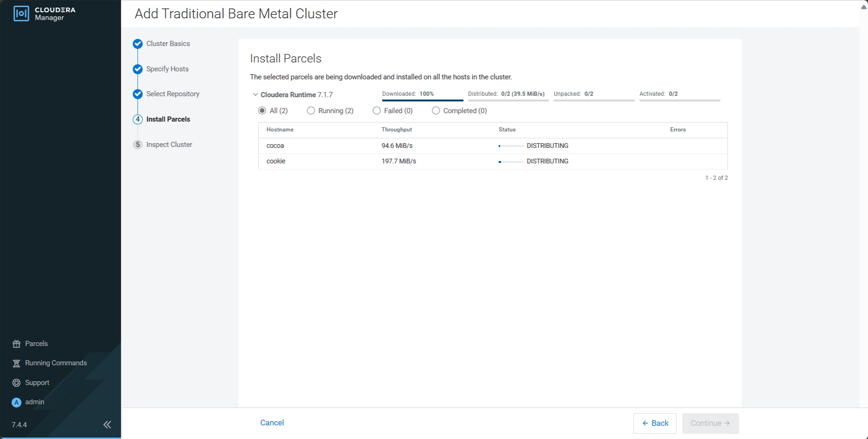Click the cookie distributing progress bar
The width and height of the screenshot is (868, 439).
[x=511, y=162]
